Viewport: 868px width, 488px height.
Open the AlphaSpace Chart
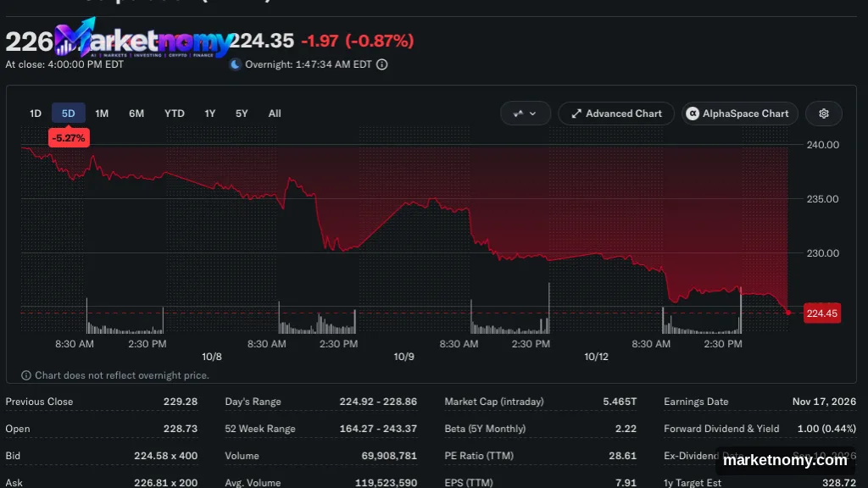pyautogui.click(x=739, y=114)
